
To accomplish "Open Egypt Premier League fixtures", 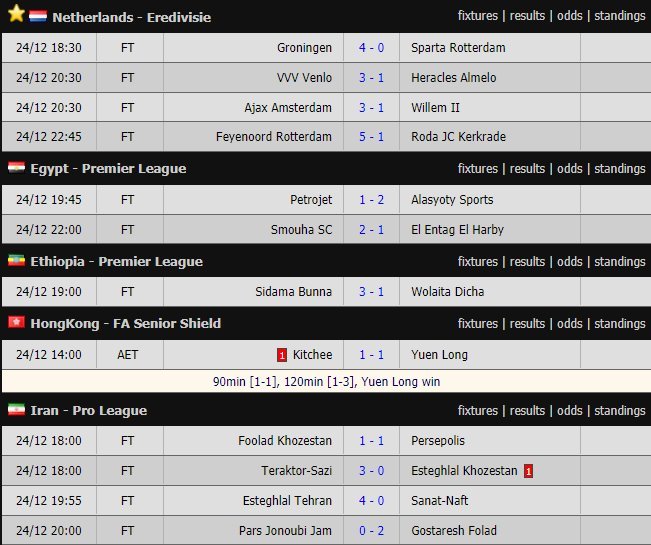I will click(478, 169).
